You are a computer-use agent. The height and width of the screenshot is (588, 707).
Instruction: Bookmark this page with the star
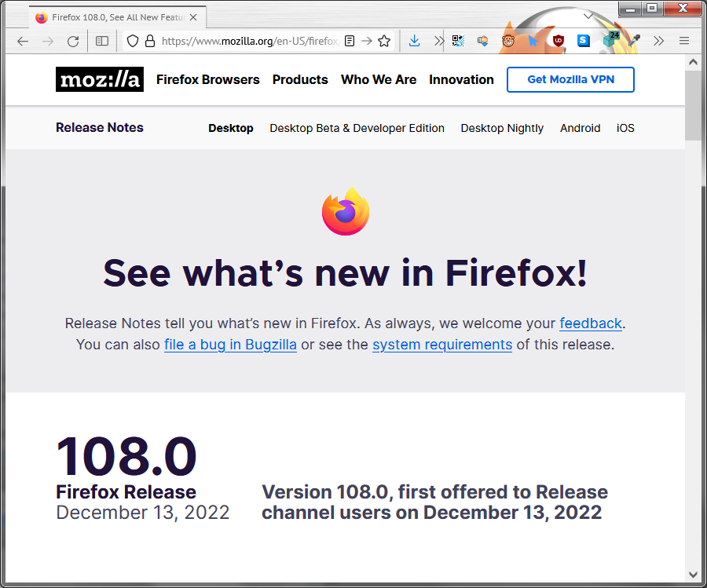(384, 41)
